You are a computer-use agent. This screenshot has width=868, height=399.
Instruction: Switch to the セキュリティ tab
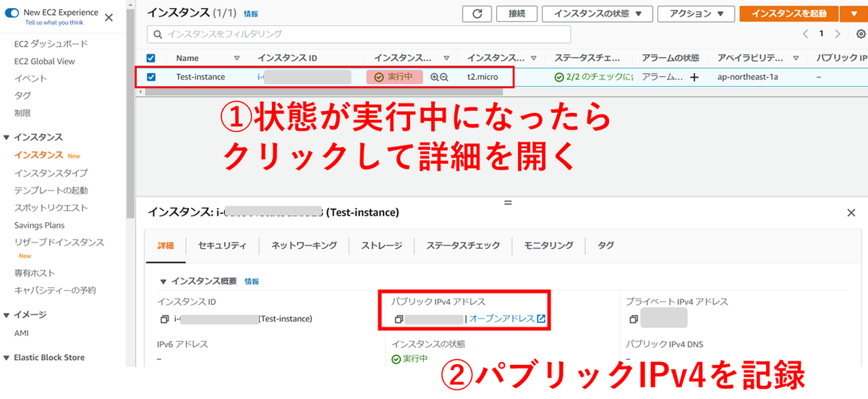222,245
